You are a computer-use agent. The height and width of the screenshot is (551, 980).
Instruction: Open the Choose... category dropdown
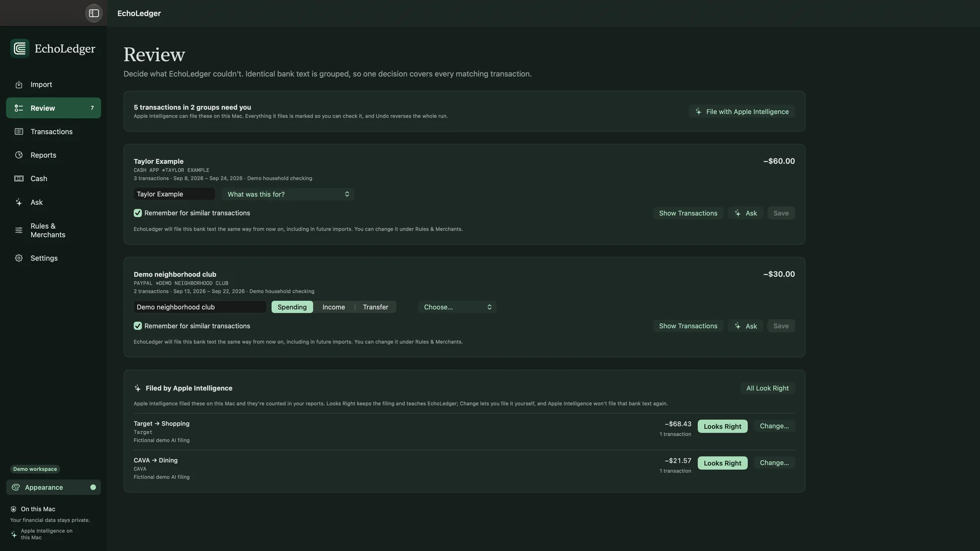457,307
